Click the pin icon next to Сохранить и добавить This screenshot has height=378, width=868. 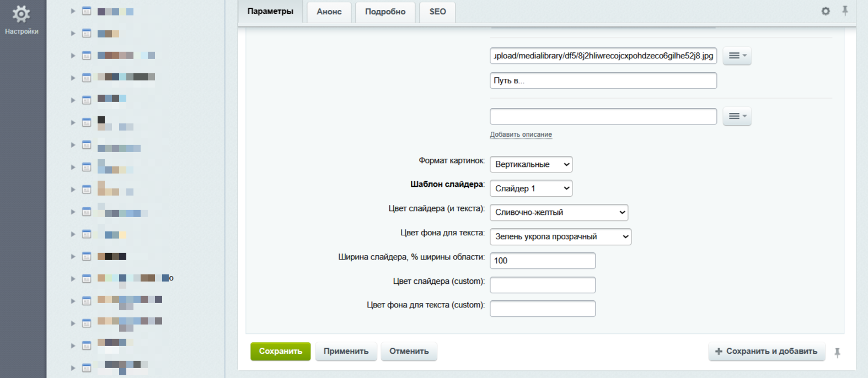(837, 353)
